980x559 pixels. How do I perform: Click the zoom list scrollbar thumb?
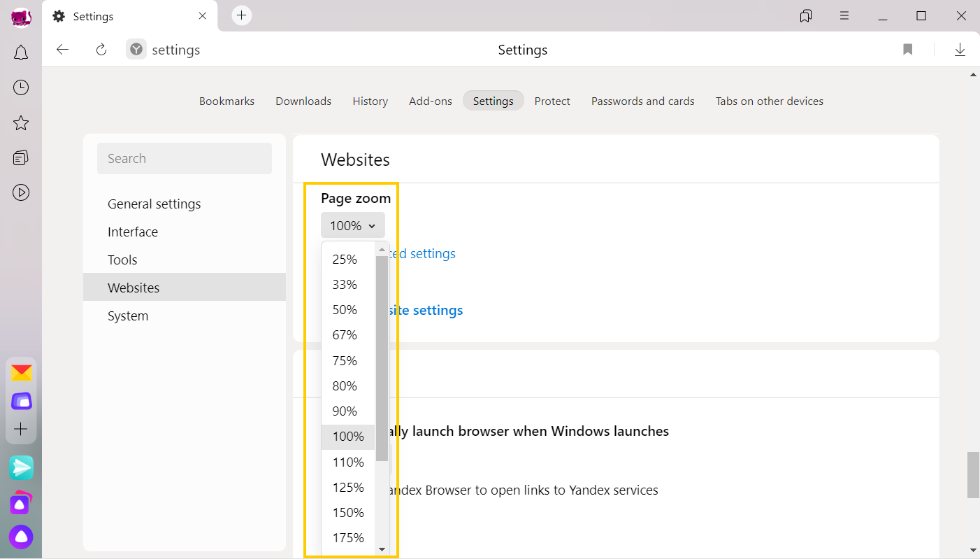coord(382,358)
